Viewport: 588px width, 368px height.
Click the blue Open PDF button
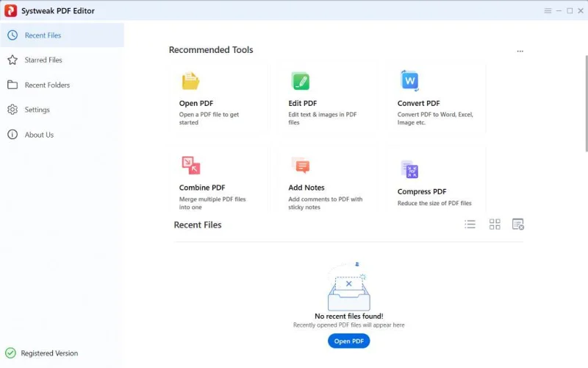click(x=348, y=342)
